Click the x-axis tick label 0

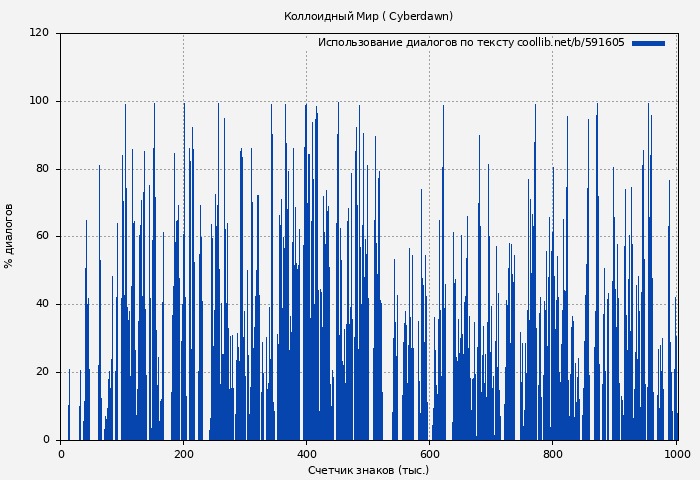pyautogui.click(x=61, y=454)
